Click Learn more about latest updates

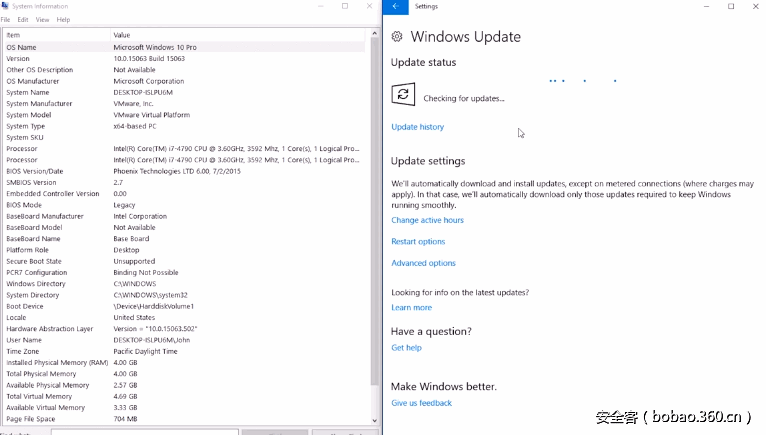point(411,307)
